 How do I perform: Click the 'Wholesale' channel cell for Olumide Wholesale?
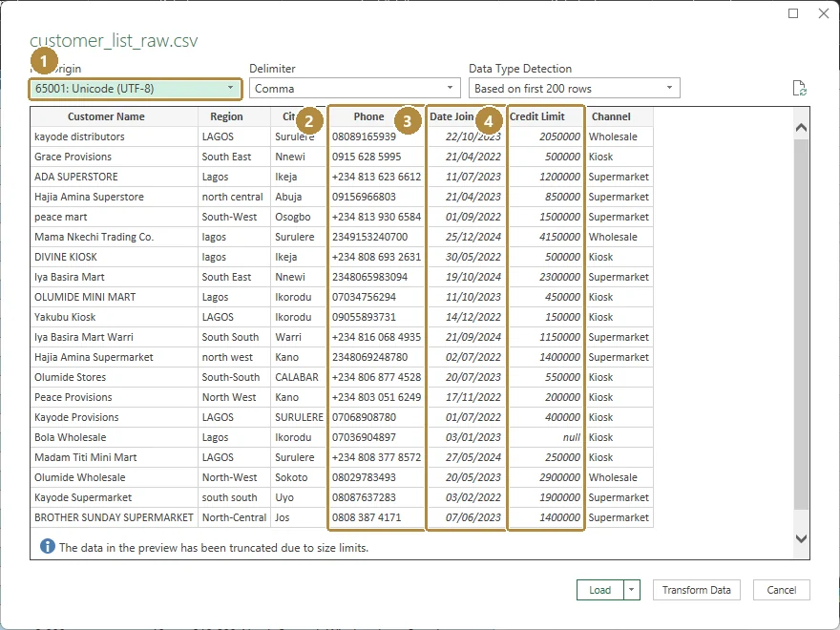click(x=619, y=477)
